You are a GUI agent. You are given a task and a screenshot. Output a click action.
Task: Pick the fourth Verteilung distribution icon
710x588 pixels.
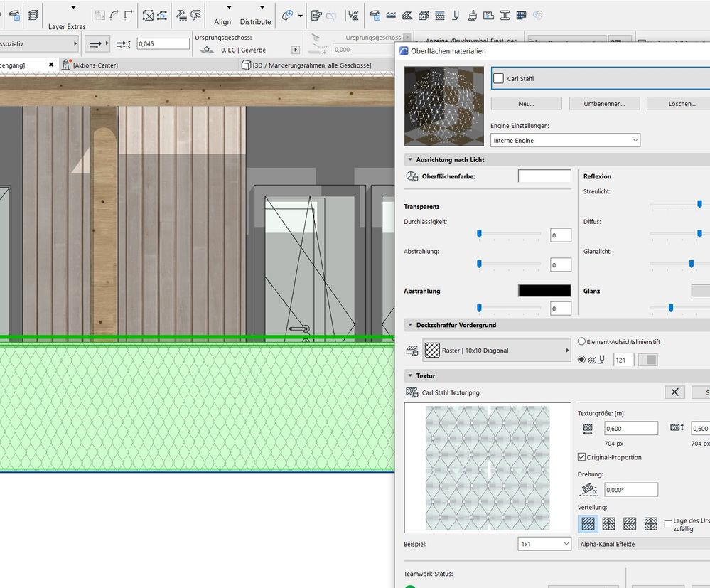point(650,524)
